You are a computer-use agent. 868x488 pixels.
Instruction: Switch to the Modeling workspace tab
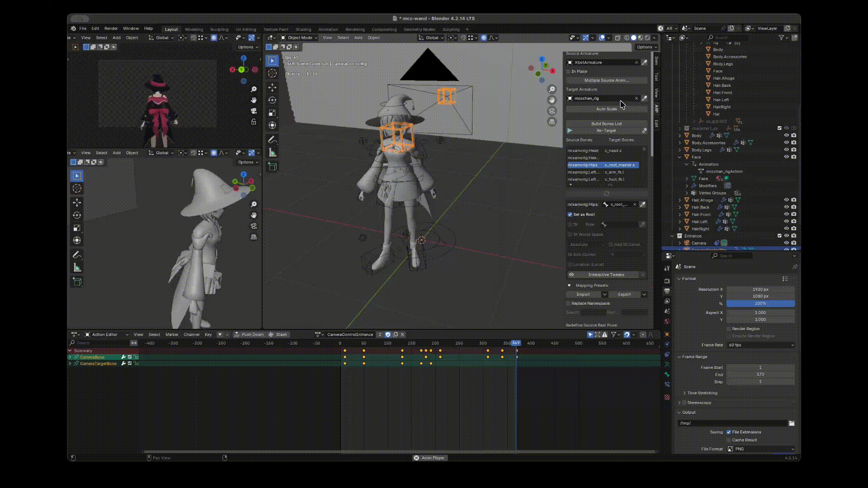pos(194,29)
